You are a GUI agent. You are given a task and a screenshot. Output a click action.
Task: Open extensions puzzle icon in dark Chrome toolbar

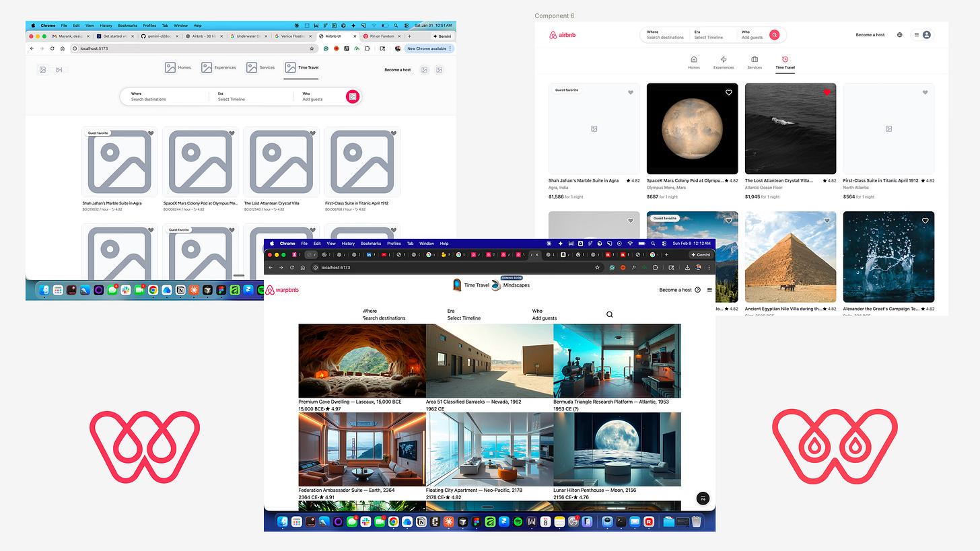pyautogui.click(x=657, y=267)
